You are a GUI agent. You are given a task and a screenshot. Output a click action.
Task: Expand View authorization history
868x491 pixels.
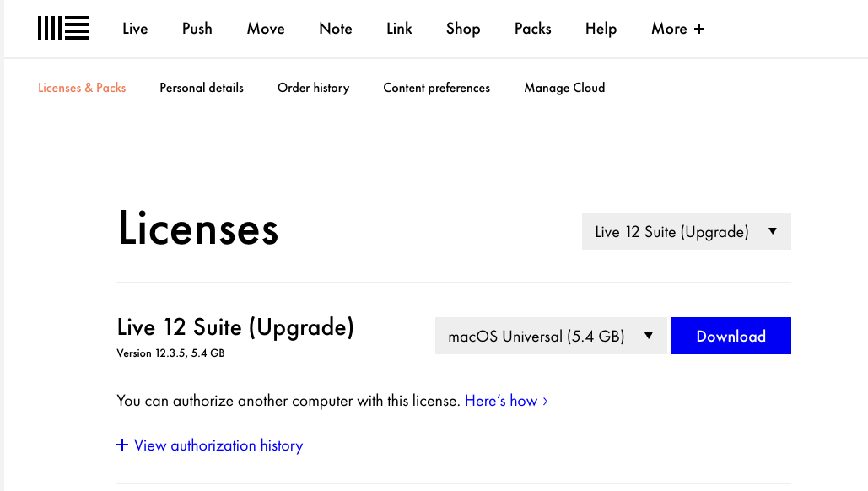pos(209,445)
